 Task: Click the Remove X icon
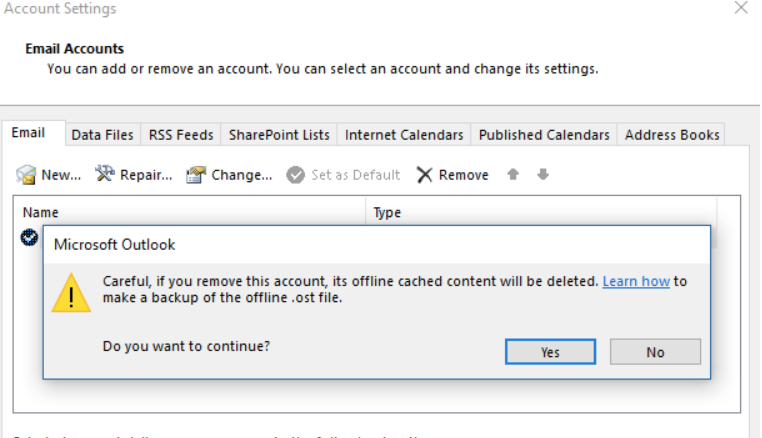pos(424,175)
